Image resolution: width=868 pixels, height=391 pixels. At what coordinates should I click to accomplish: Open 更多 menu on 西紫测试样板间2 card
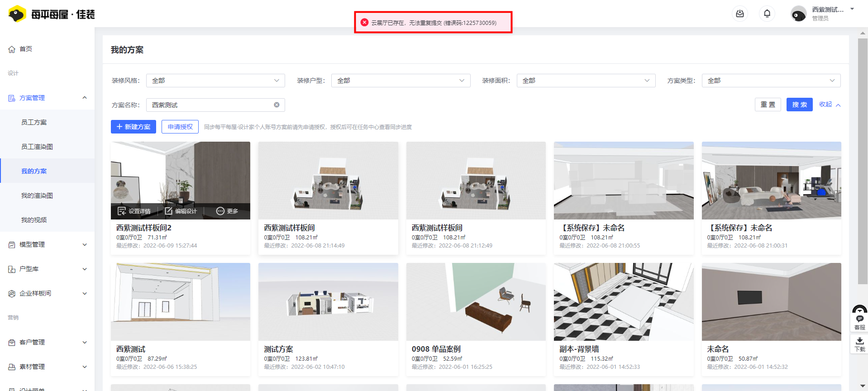227,211
